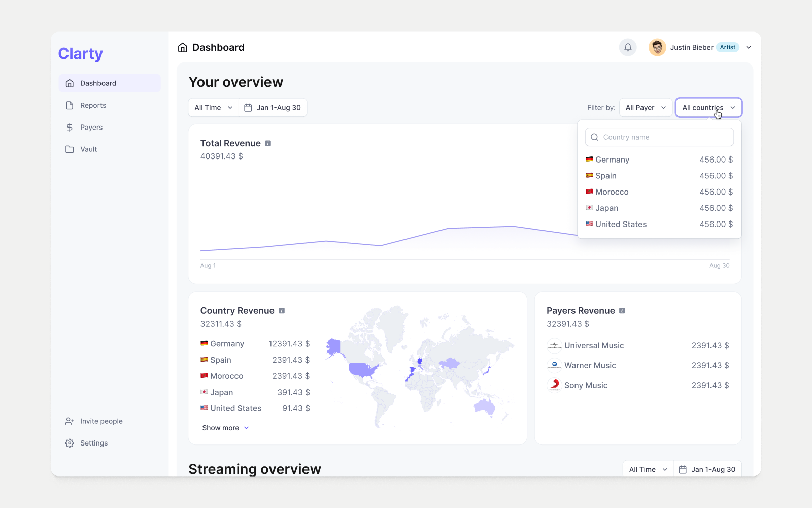The width and height of the screenshot is (812, 508).
Task: Click the Payers Revenue info icon
Action: click(x=622, y=311)
